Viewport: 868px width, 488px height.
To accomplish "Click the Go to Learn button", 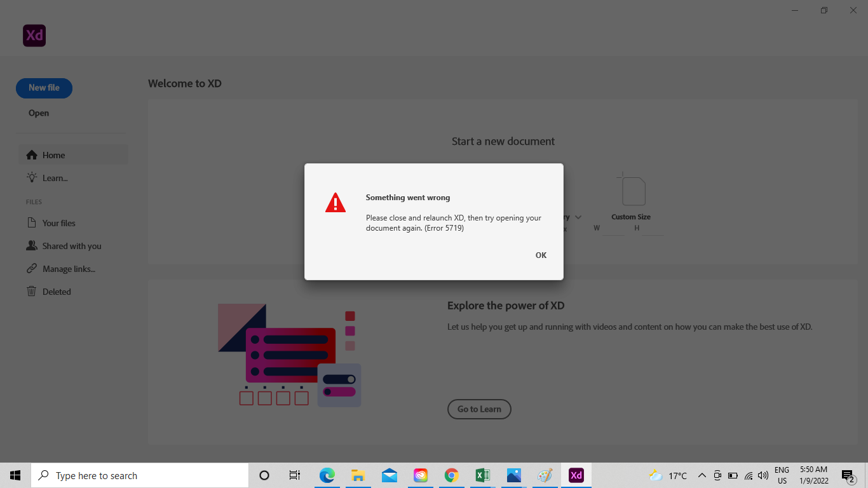I will pyautogui.click(x=479, y=409).
